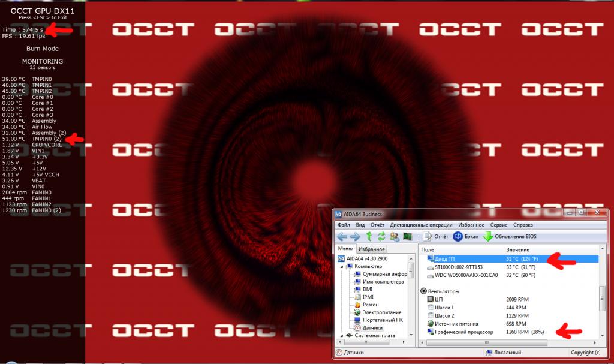Click the blue Forward arrow in AIDA64 toolbar
Image resolution: width=614 pixels, height=364 pixels.
click(x=355, y=237)
